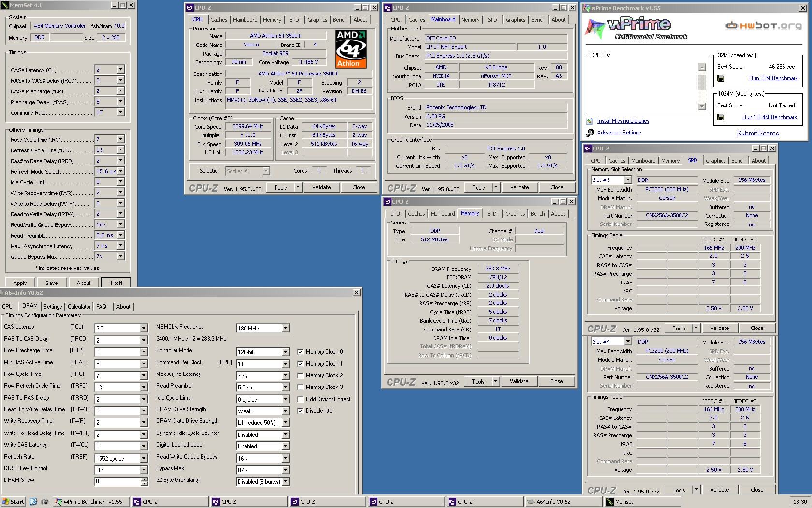
Task: Open DRAM Drive Strength dropdown
Action: click(x=285, y=411)
